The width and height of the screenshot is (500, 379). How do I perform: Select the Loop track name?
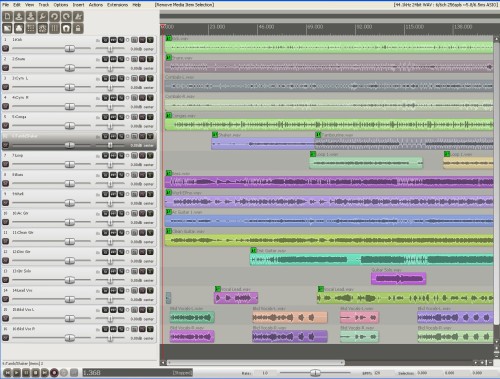(x=18, y=155)
